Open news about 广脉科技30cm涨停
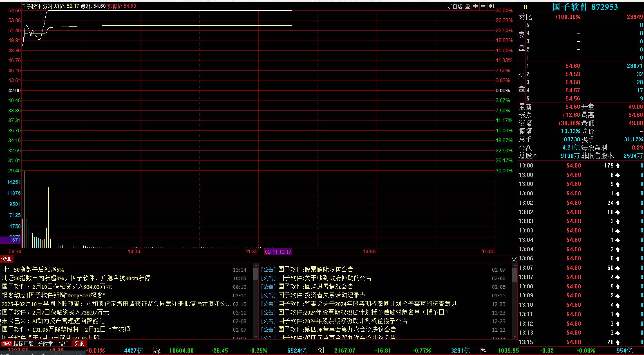 pos(76,278)
